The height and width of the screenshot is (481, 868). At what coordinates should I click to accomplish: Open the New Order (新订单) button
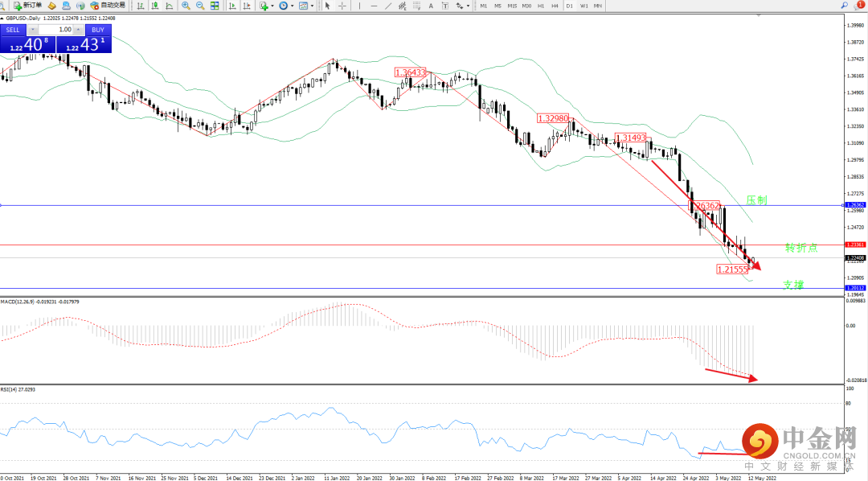[x=27, y=6]
